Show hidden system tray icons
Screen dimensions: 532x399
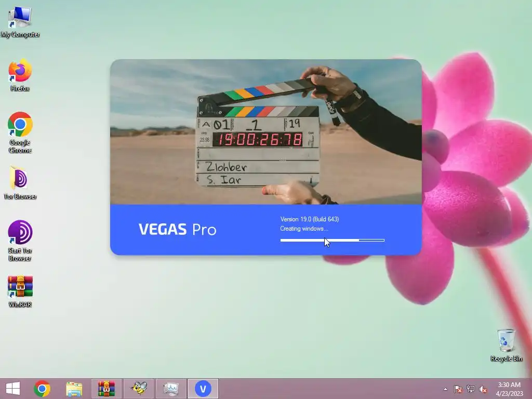coord(445,389)
